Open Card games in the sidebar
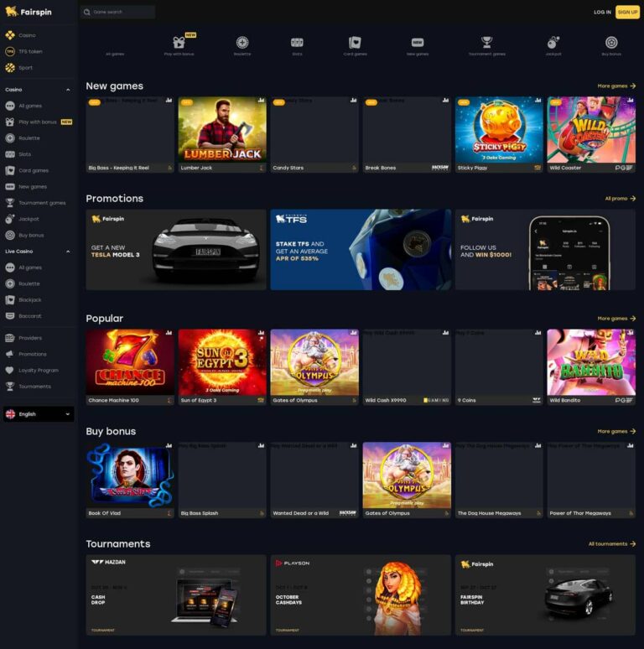644x649 pixels. [x=28, y=170]
